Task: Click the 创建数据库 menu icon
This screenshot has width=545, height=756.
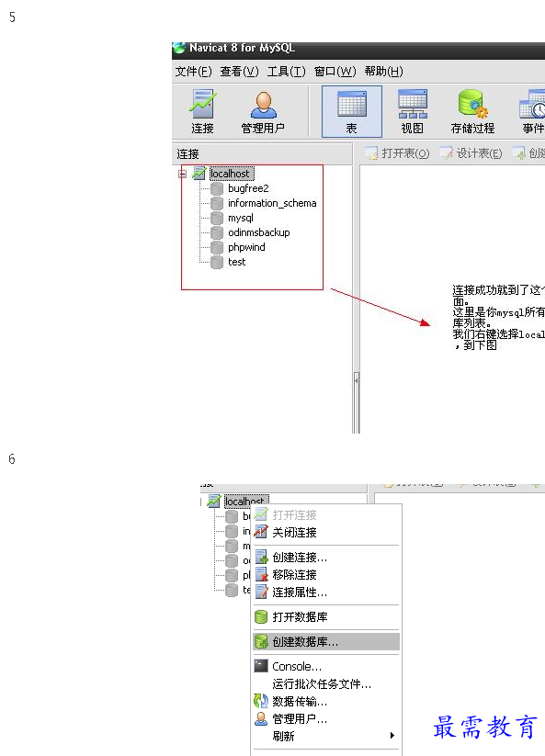Action: (x=261, y=641)
